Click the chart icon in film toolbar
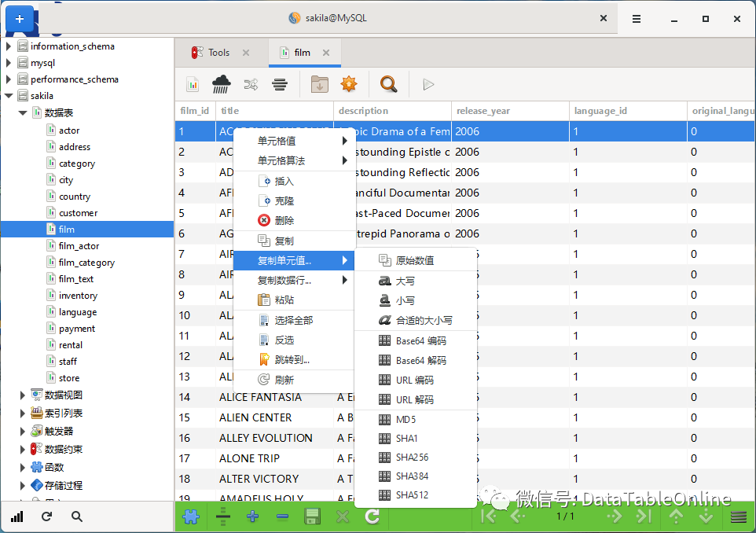756x533 pixels. tap(193, 85)
